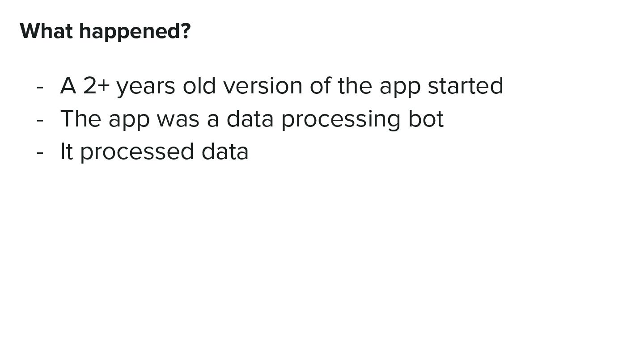
Task: Select the word "happened?" in the heading
Action: tap(135, 31)
